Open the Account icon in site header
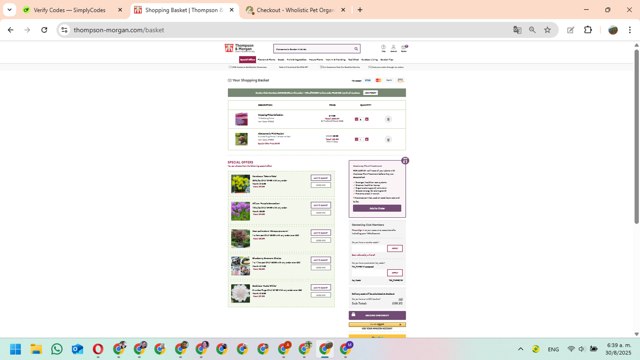The image size is (640, 360). click(x=393, y=48)
